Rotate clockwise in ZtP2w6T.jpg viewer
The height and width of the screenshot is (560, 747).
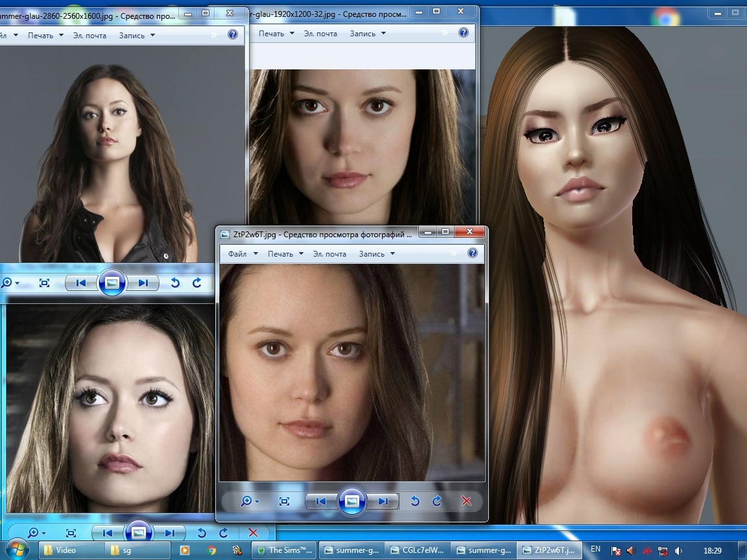click(x=437, y=501)
